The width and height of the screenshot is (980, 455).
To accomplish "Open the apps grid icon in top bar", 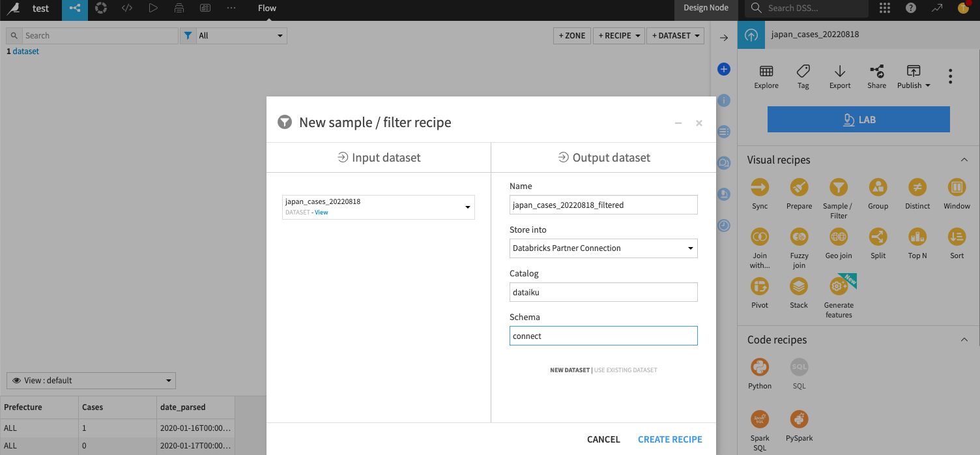I will [x=884, y=8].
